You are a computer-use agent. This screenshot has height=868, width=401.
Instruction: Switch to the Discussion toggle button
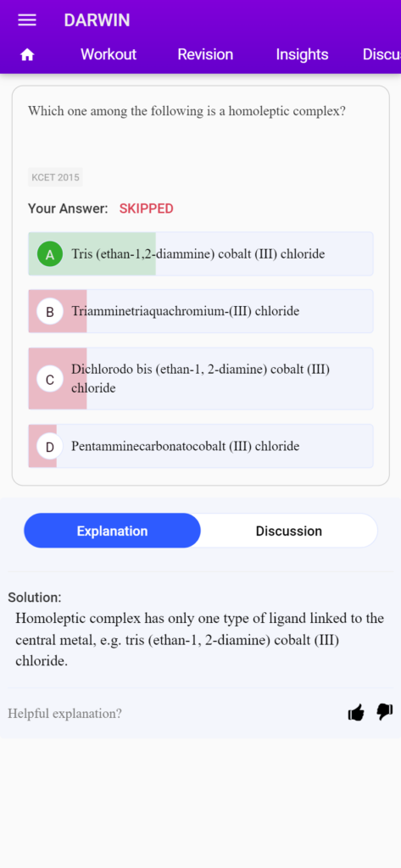[x=288, y=531]
